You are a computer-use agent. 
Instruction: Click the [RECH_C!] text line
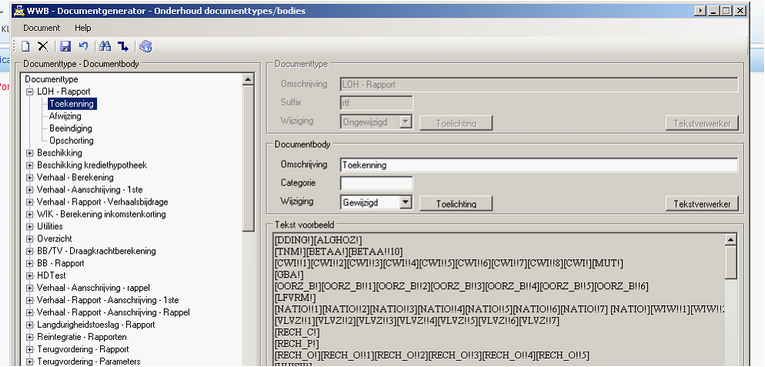(x=297, y=332)
